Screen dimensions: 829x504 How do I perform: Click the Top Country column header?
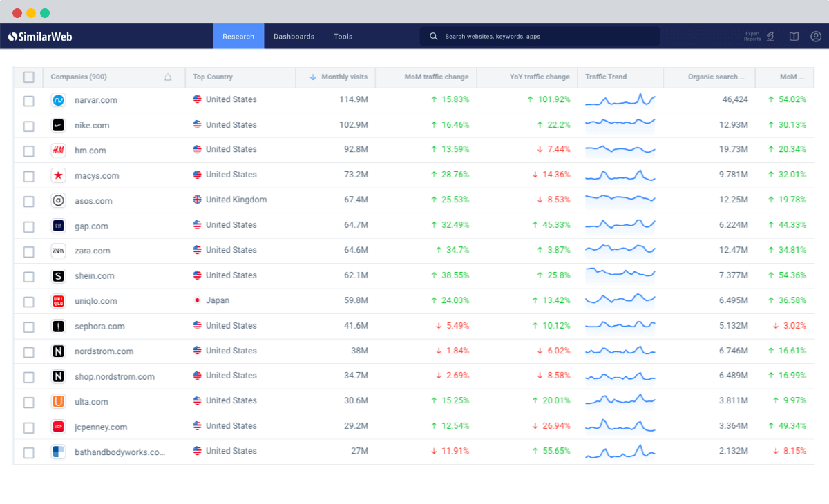(x=213, y=77)
